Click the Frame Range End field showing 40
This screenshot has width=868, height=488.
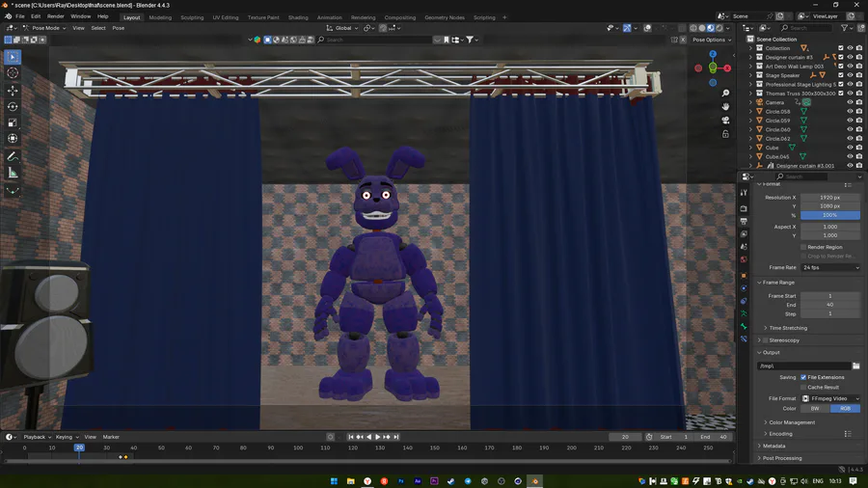click(830, 305)
